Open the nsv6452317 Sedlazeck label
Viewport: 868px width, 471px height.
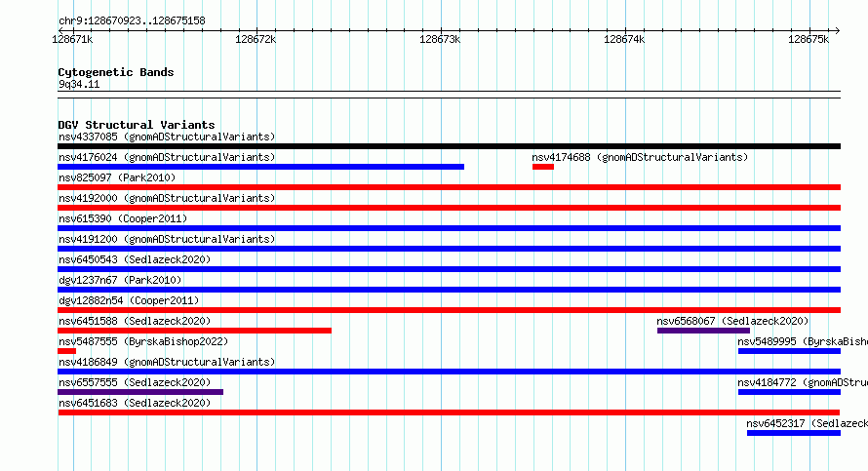[x=808, y=423]
